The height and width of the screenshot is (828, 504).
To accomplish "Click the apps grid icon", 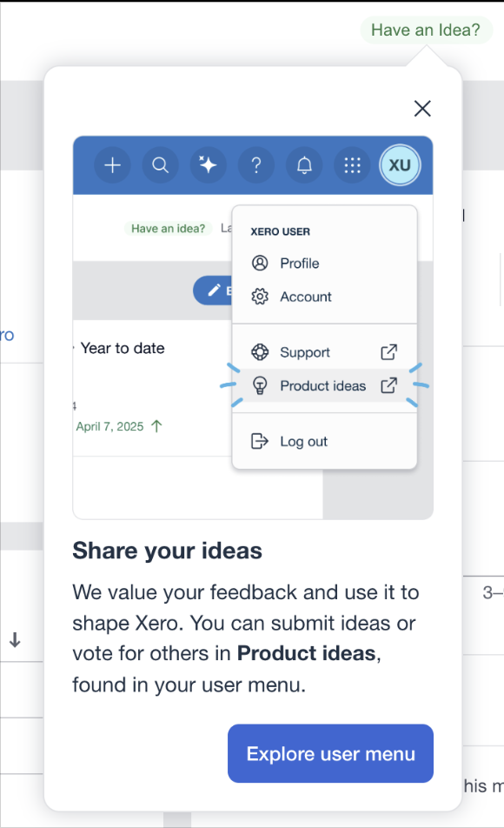I will pyautogui.click(x=352, y=165).
